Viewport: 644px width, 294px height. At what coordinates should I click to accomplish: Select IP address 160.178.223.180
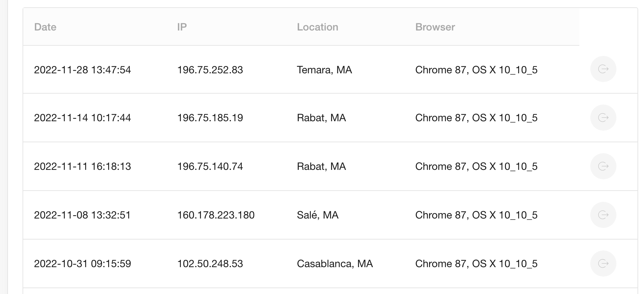216,215
